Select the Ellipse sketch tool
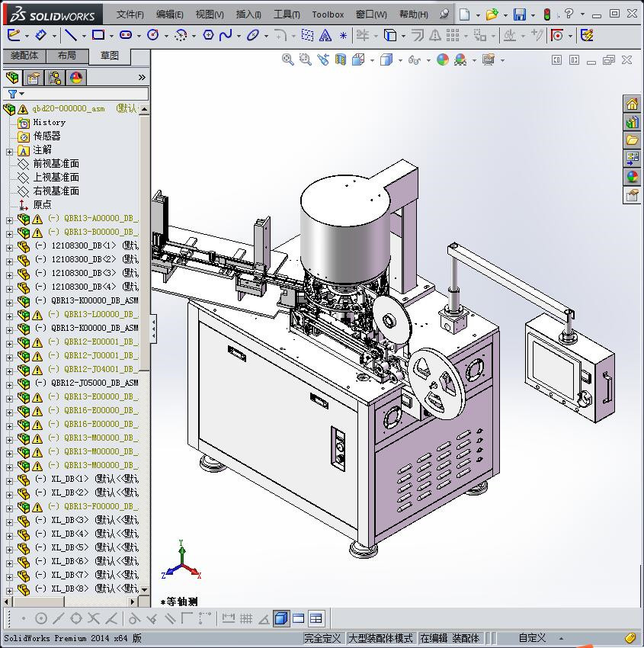 click(253, 36)
